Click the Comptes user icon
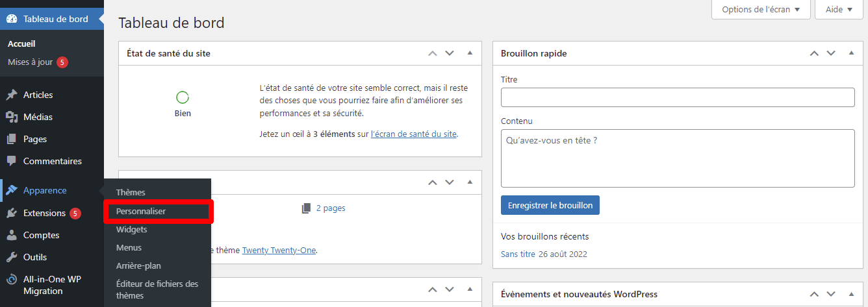The width and height of the screenshot is (868, 307). [12, 235]
